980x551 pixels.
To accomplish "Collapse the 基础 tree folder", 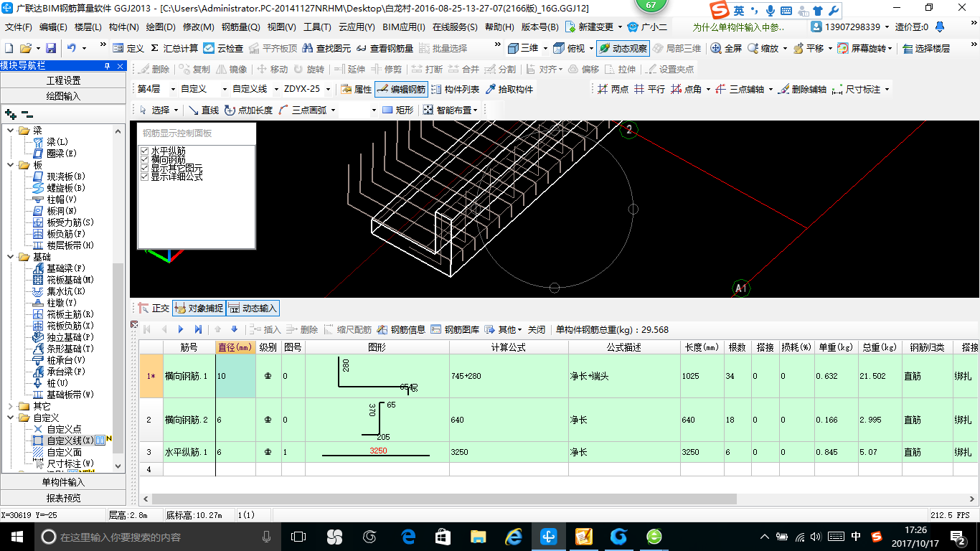I will pyautogui.click(x=11, y=257).
